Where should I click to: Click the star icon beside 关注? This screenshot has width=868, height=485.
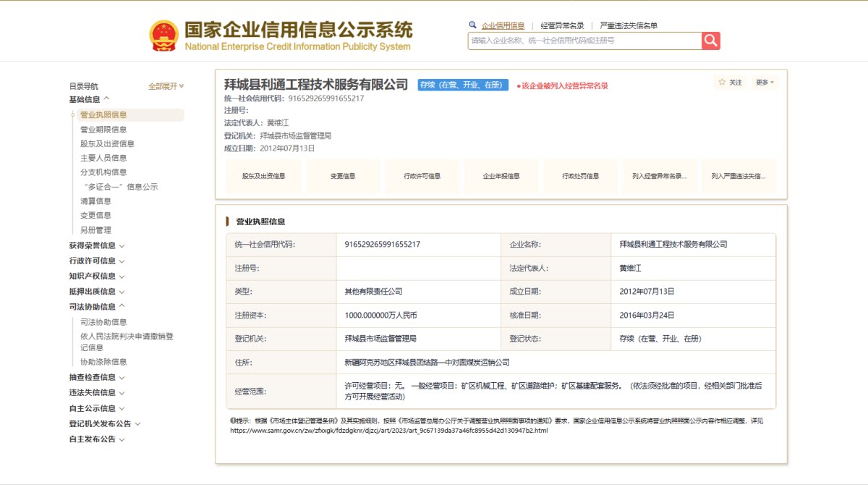pyautogui.click(x=722, y=83)
